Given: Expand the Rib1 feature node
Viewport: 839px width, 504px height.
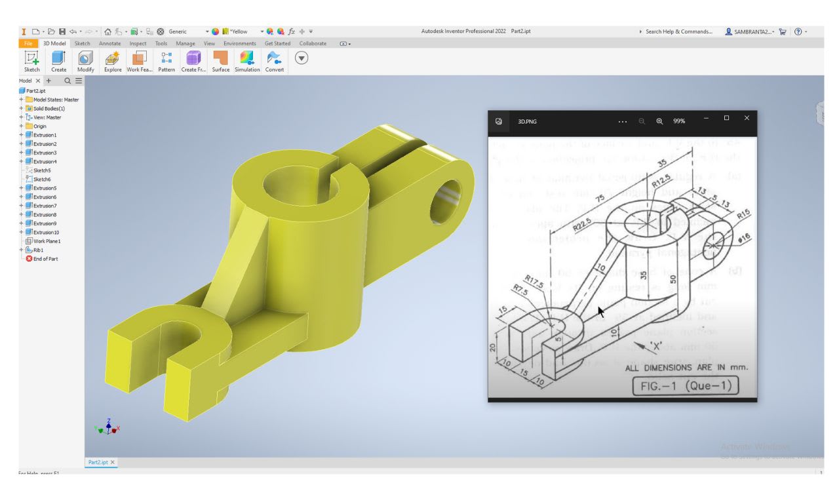Looking at the screenshot, I should (22, 250).
